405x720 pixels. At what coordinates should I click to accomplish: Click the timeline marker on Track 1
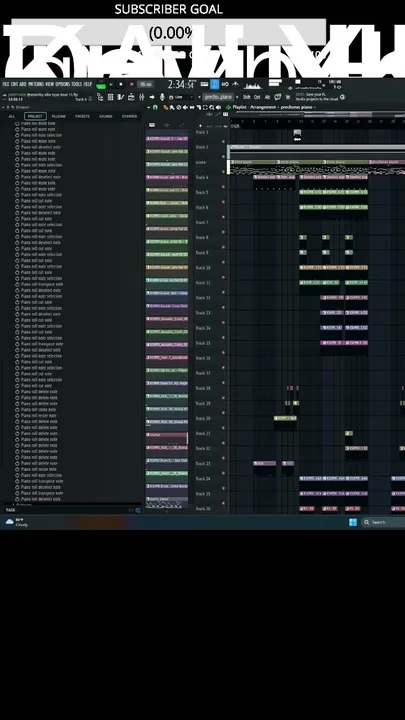pyautogui.click(x=297, y=135)
